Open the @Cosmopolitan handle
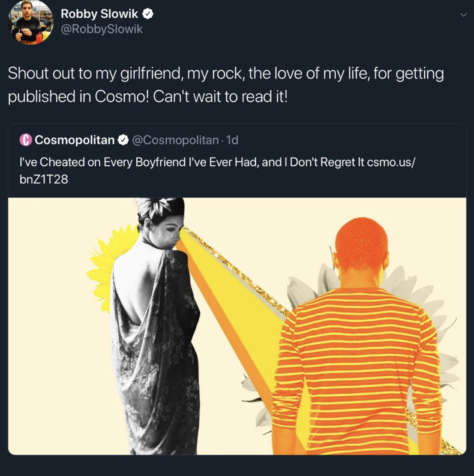 tap(175, 140)
